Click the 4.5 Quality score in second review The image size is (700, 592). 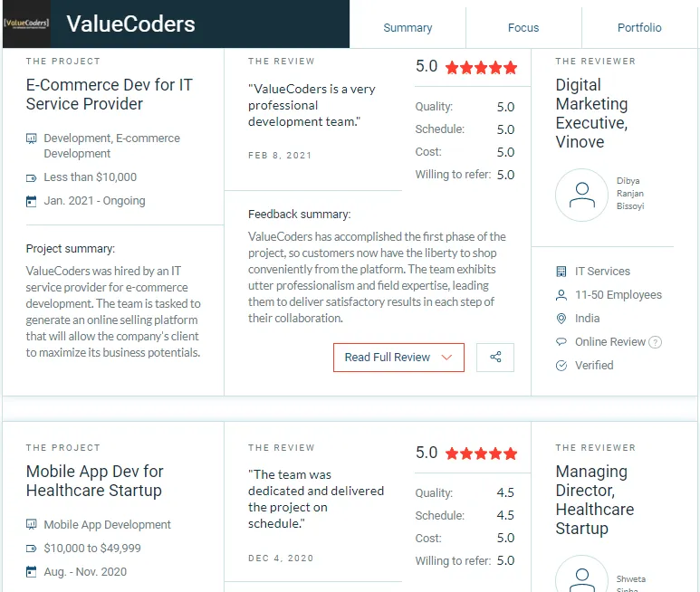tap(505, 492)
